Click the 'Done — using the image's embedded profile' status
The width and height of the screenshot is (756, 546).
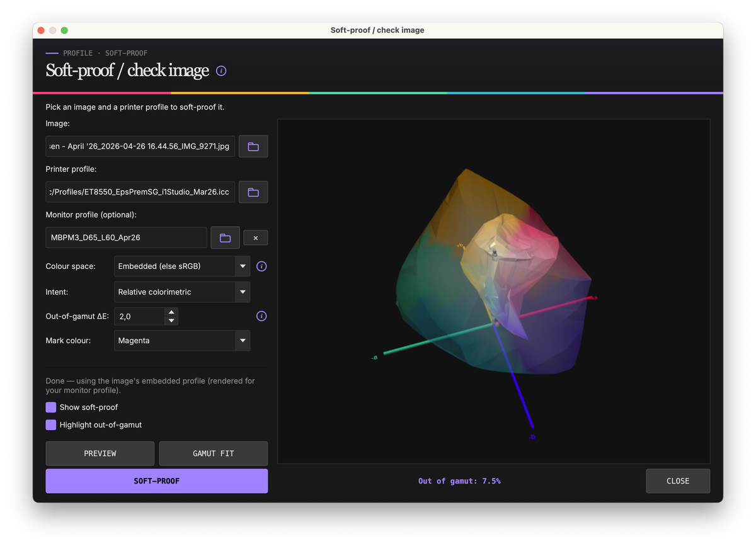click(151, 385)
